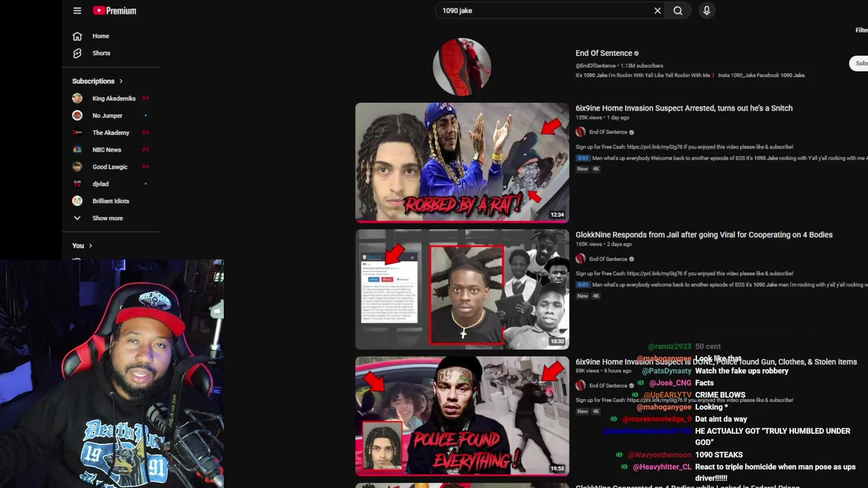The width and height of the screenshot is (868, 488).
Task: Click No Jumper channel avatar
Action: tap(77, 115)
